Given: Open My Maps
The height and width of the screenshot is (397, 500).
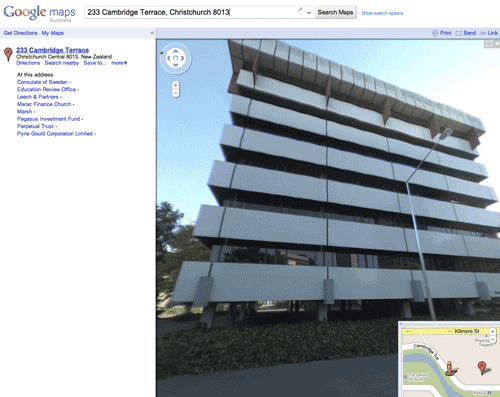Looking at the screenshot, I should point(53,33).
